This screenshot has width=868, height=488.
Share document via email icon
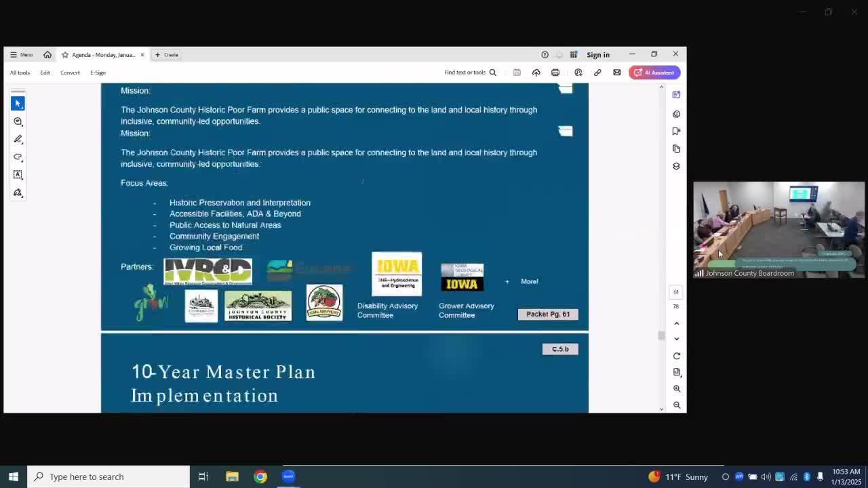617,73
